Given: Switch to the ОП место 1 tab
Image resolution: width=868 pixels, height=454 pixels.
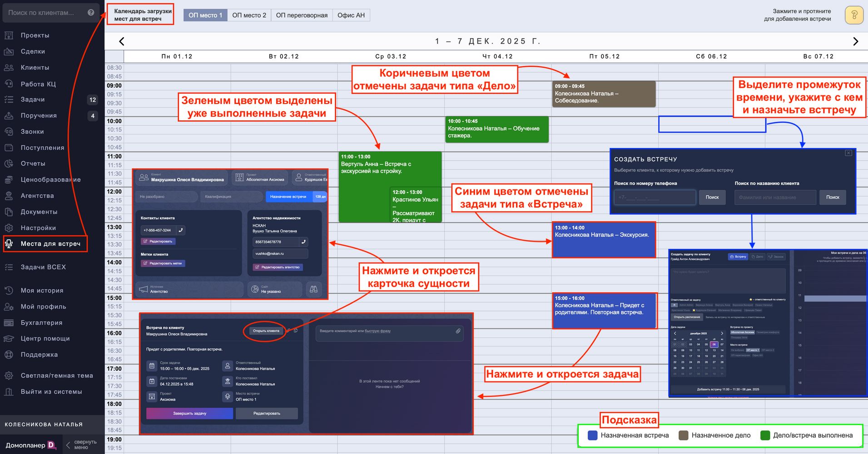Looking at the screenshot, I should tap(205, 15).
